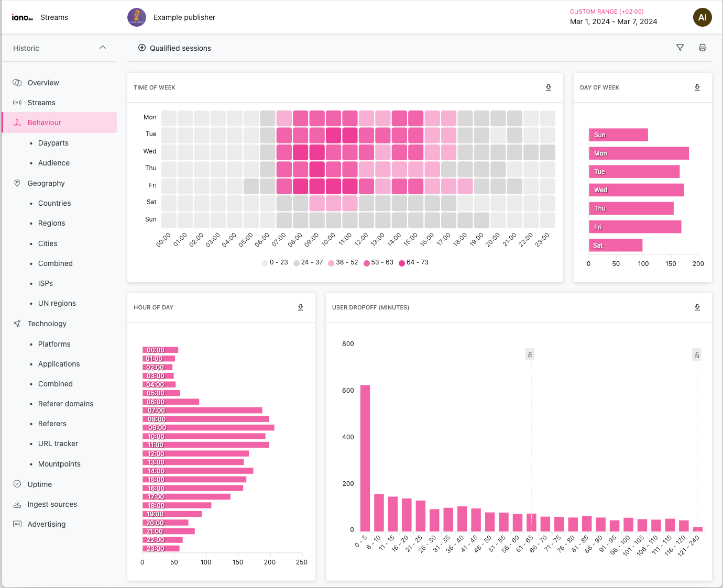Click the 09:00 bar in Hour of Day

[209, 428]
